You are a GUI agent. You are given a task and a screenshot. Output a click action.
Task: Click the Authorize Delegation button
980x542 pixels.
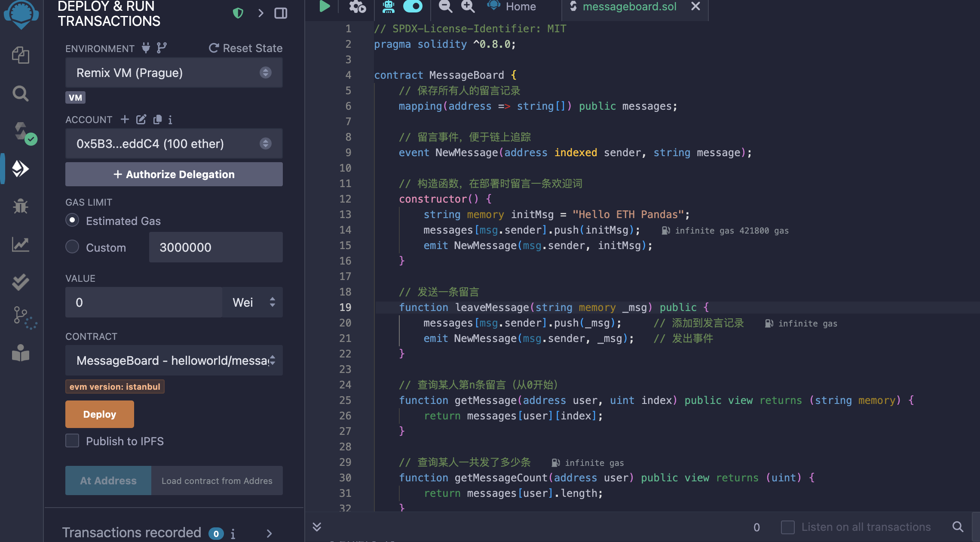174,174
